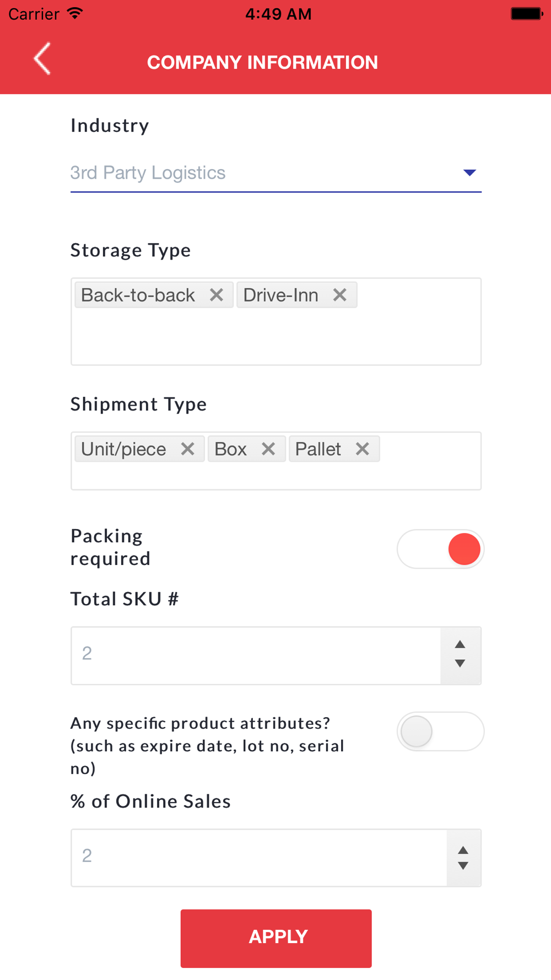
Task: Tap the APPLY button
Action: 276,938
